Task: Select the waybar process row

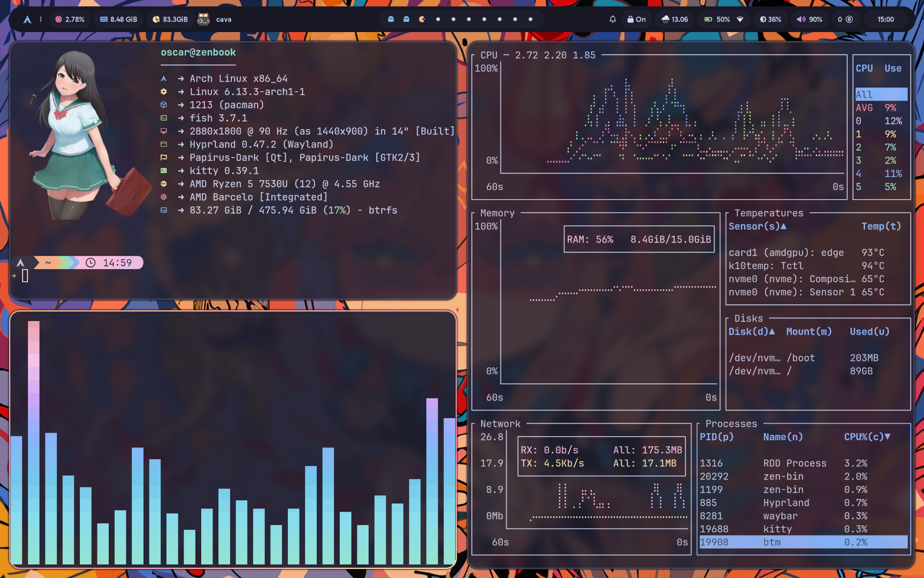Action: point(804,516)
